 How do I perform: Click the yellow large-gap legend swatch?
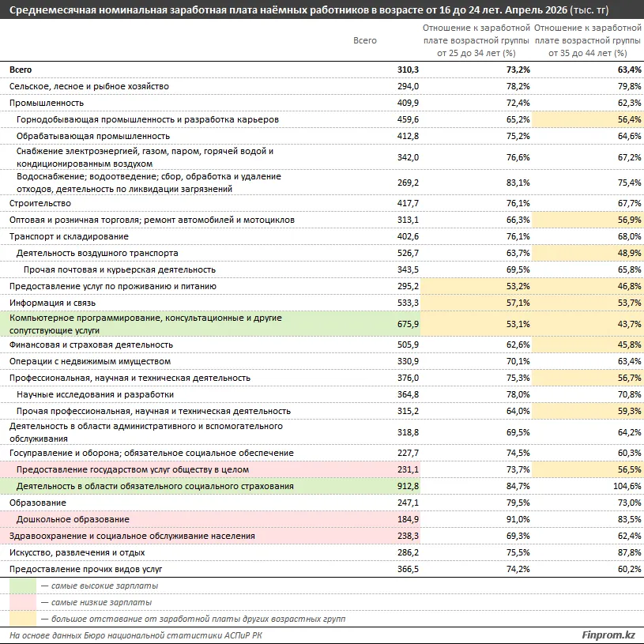(x=23, y=619)
